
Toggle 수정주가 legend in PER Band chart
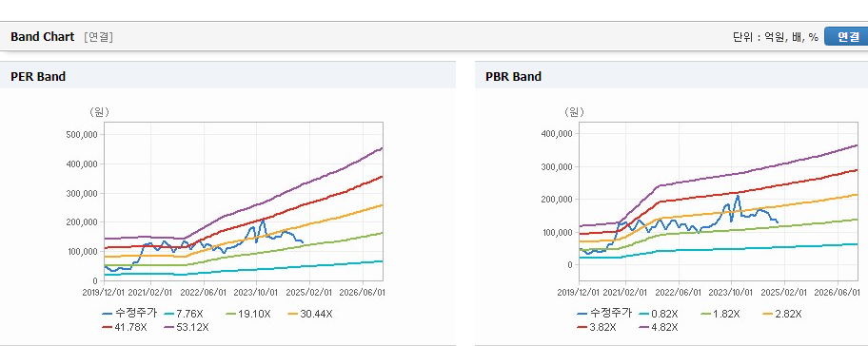click(x=129, y=314)
